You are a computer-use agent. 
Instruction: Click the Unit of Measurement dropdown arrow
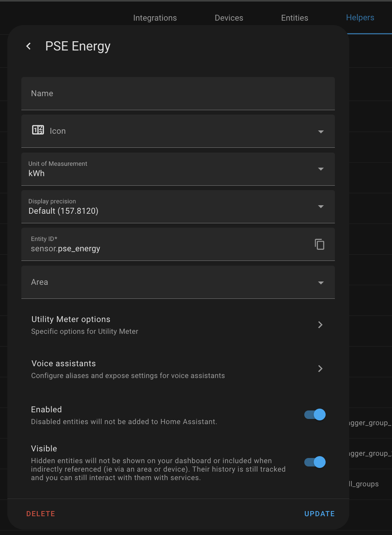321,169
